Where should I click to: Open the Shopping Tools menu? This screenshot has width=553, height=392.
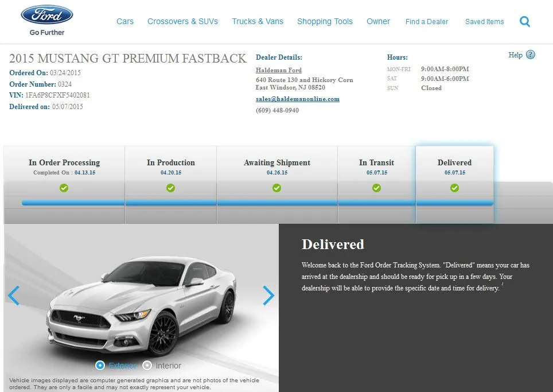click(325, 22)
